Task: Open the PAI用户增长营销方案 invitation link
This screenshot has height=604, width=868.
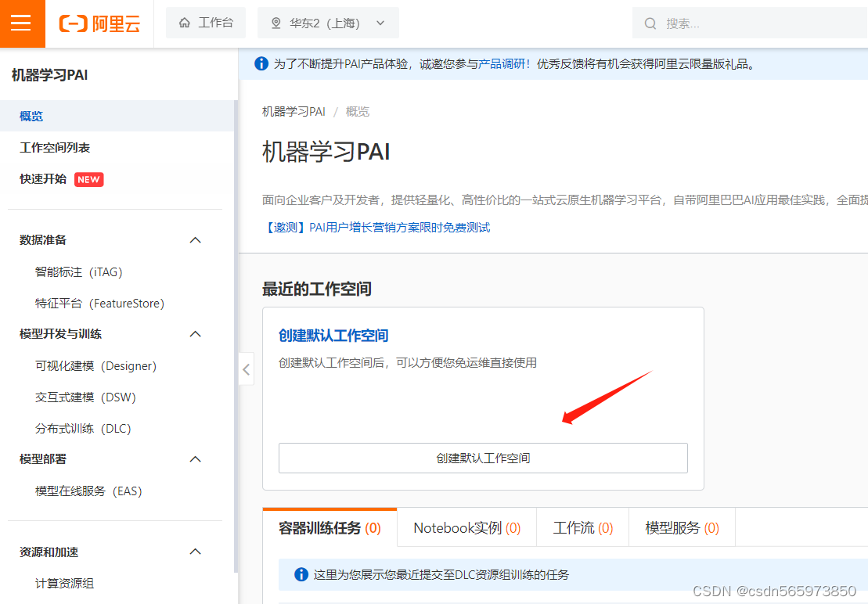Action: point(376,228)
